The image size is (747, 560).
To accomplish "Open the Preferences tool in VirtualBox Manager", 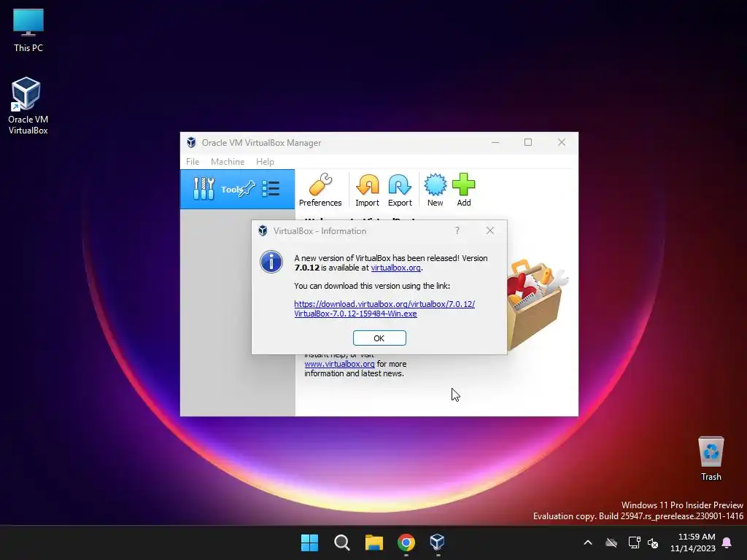I will pyautogui.click(x=320, y=190).
